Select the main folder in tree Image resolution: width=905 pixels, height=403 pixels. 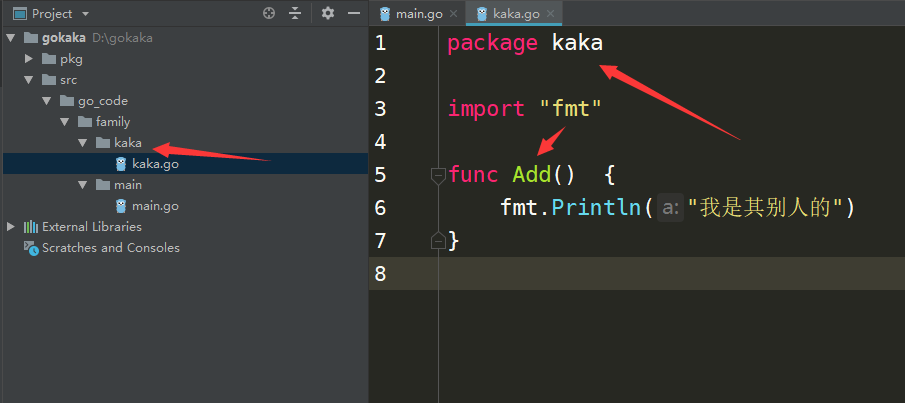pos(128,185)
